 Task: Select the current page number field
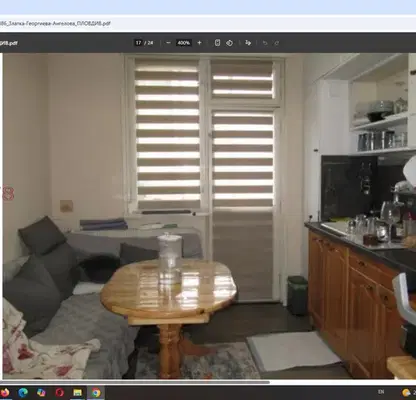point(138,43)
